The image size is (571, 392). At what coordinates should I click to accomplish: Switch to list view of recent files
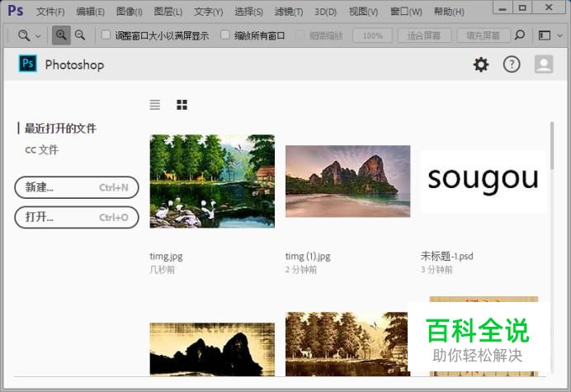point(155,105)
